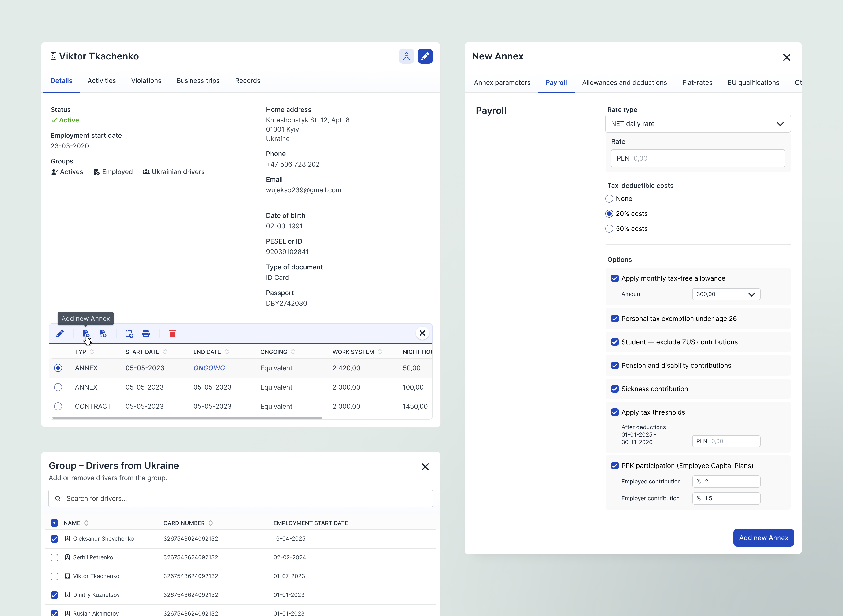Viewport: 843px width, 616px height.
Task: Sort contracts by the WORK SYSTEM arrows
Action: (380, 352)
